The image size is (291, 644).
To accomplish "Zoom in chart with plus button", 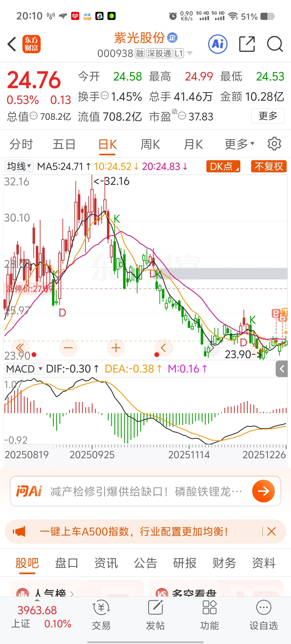I will [116, 348].
